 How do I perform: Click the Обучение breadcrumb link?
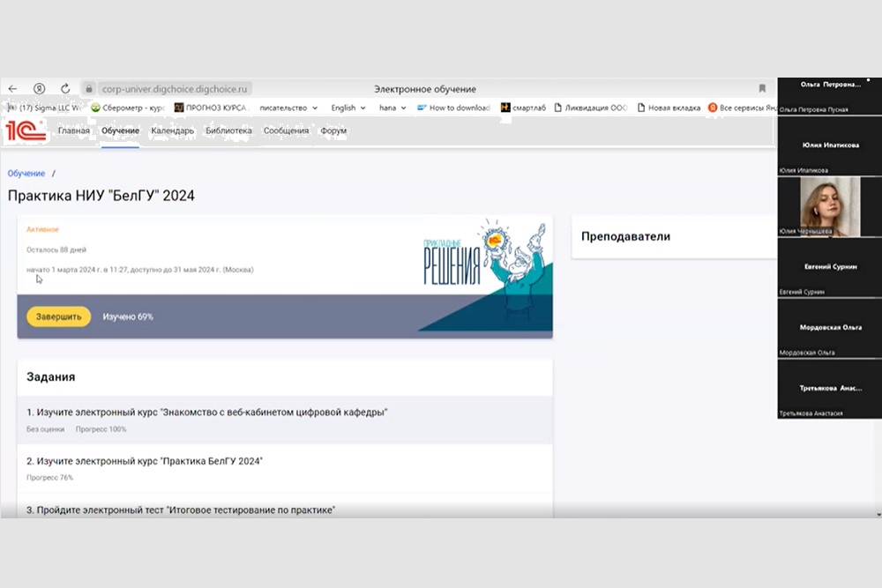26,174
